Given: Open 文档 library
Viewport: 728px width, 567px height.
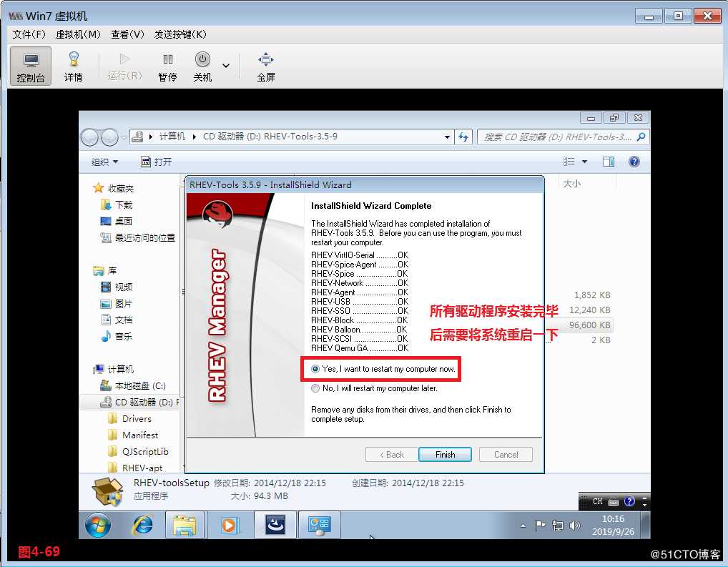Looking at the screenshot, I should pos(117,320).
